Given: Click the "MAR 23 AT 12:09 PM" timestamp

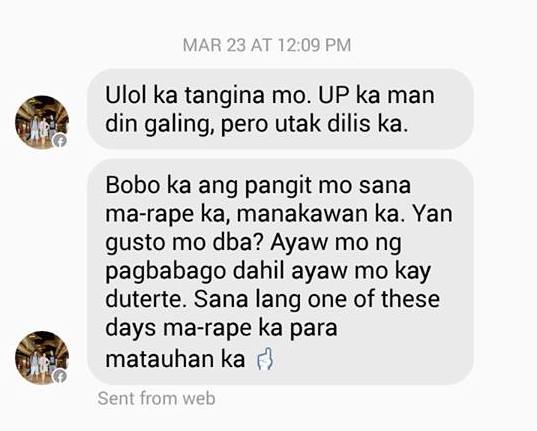Looking at the screenshot, I should (x=267, y=45).
